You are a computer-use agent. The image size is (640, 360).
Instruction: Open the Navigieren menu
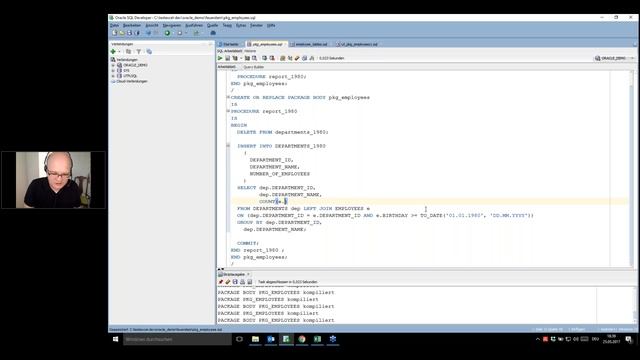(x=172, y=25)
